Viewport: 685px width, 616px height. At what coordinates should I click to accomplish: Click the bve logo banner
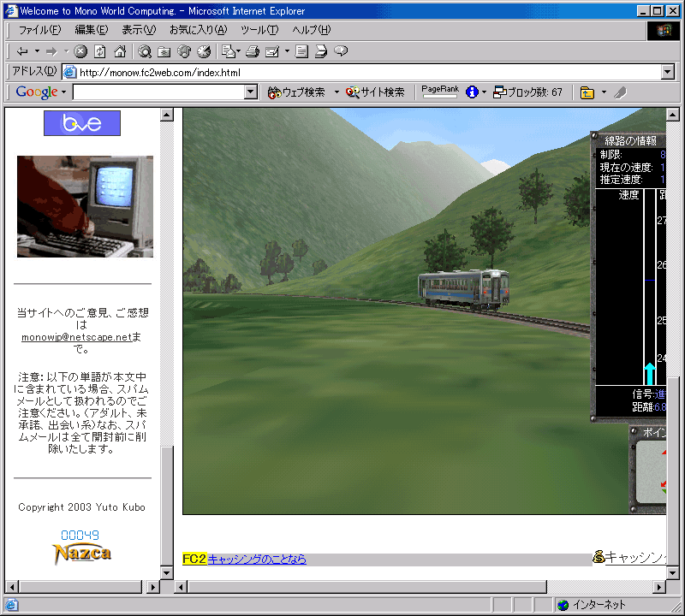[x=82, y=123]
